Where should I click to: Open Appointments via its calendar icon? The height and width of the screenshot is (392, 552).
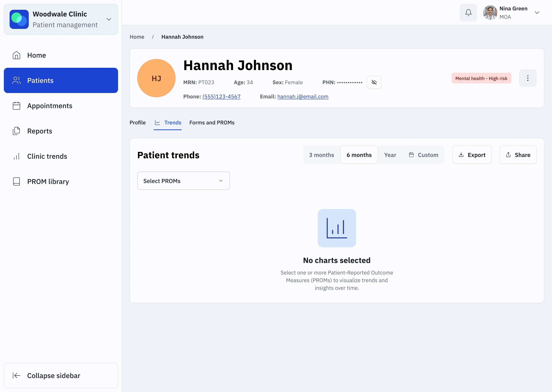pyautogui.click(x=16, y=106)
